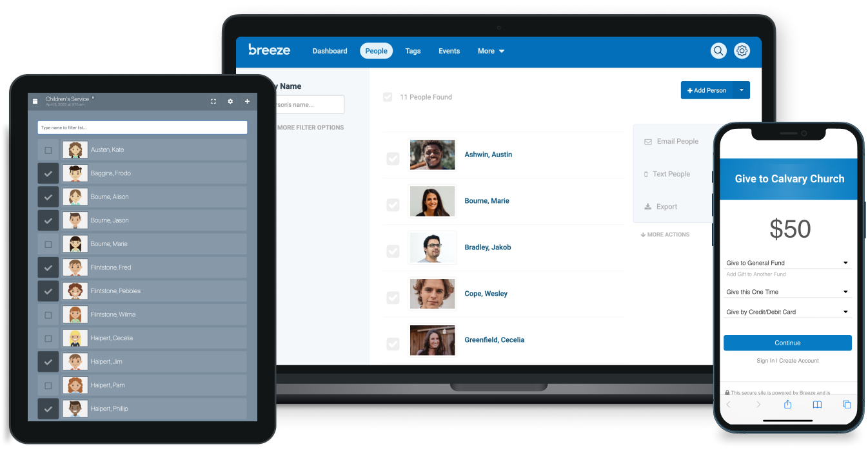
Task: Expand MORE ACTIONS on laptop
Action: (665, 234)
